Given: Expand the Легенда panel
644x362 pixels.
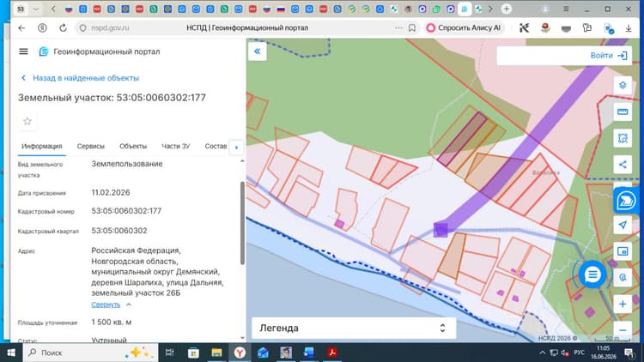Looking at the screenshot, I should point(354,328).
